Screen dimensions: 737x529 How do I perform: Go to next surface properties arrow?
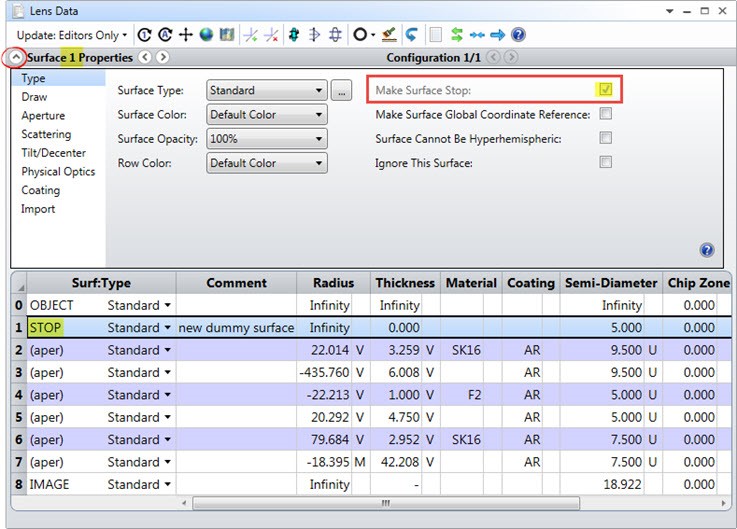[163, 57]
